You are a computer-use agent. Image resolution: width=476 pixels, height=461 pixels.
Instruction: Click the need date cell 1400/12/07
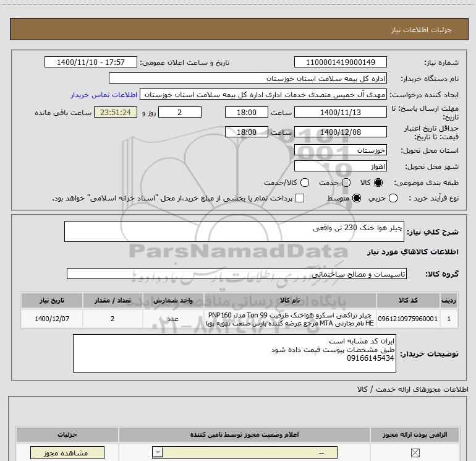[52, 319]
